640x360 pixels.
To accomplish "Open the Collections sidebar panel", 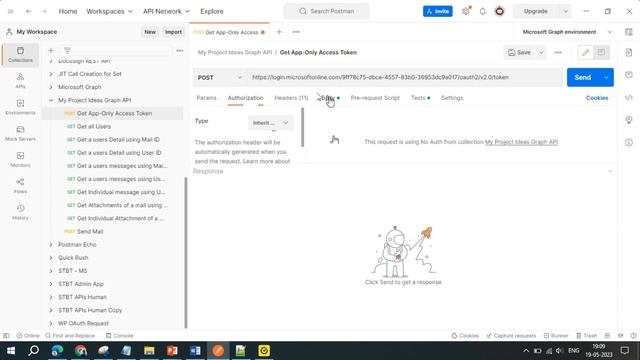I will pos(20,55).
